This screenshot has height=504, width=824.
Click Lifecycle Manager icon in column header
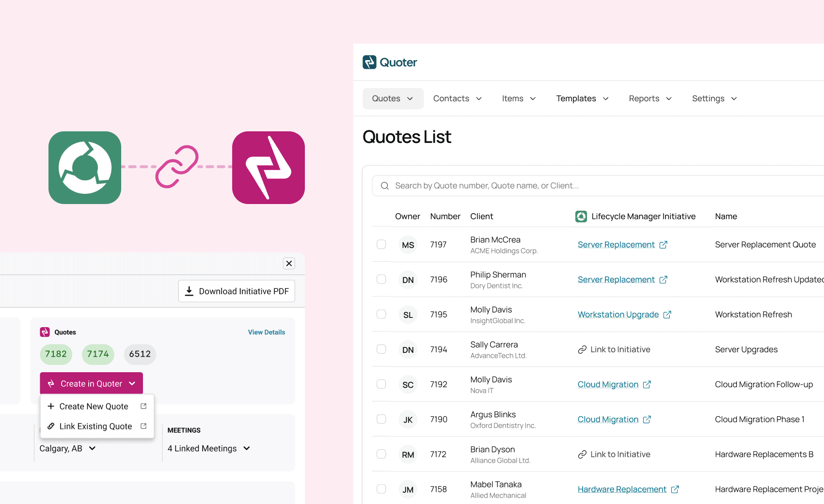581,216
